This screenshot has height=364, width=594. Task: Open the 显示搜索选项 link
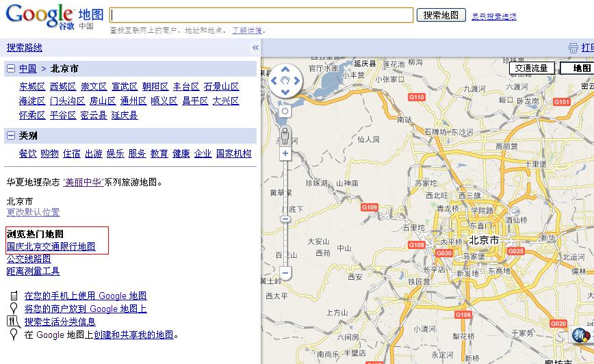point(494,16)
